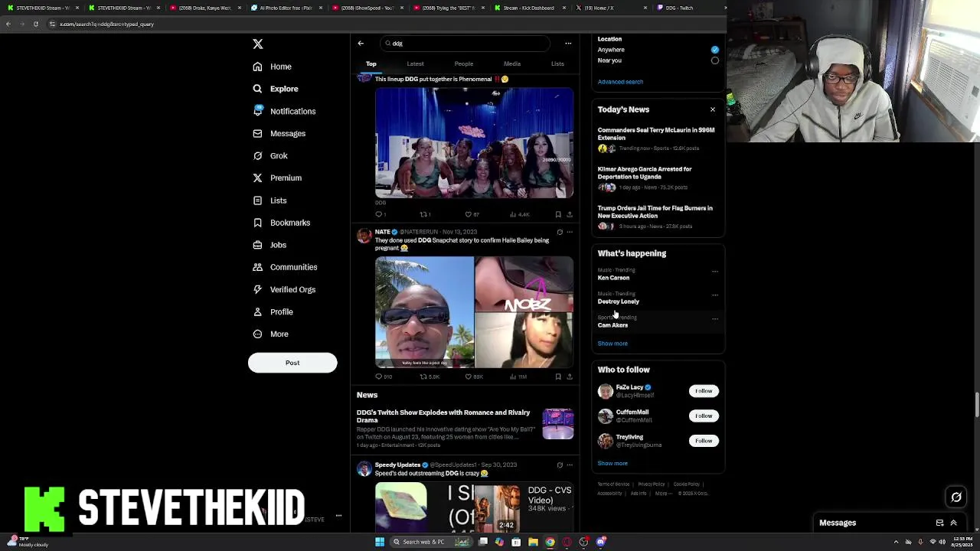The height and width of the screenshot is (551, 980).
Task: Open Grok from the sidebar
Action: coord(270,155)
